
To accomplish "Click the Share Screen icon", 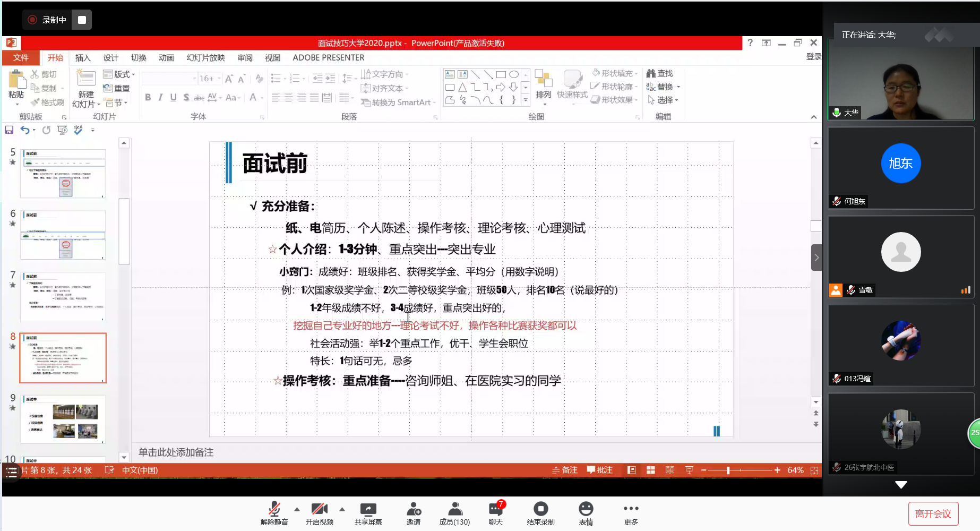I will (x=368, y=510).
